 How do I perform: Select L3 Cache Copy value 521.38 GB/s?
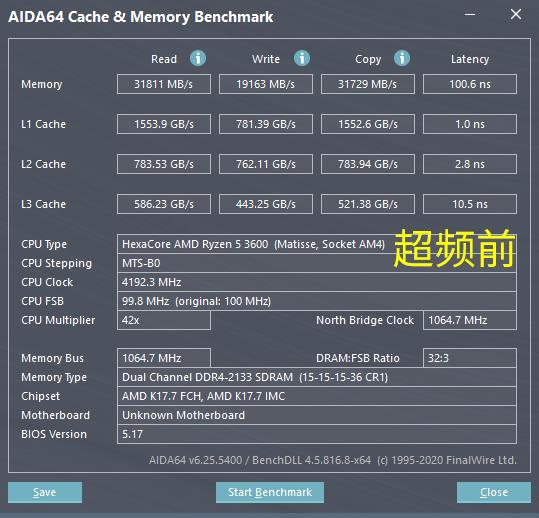click(x=368, y=204)
